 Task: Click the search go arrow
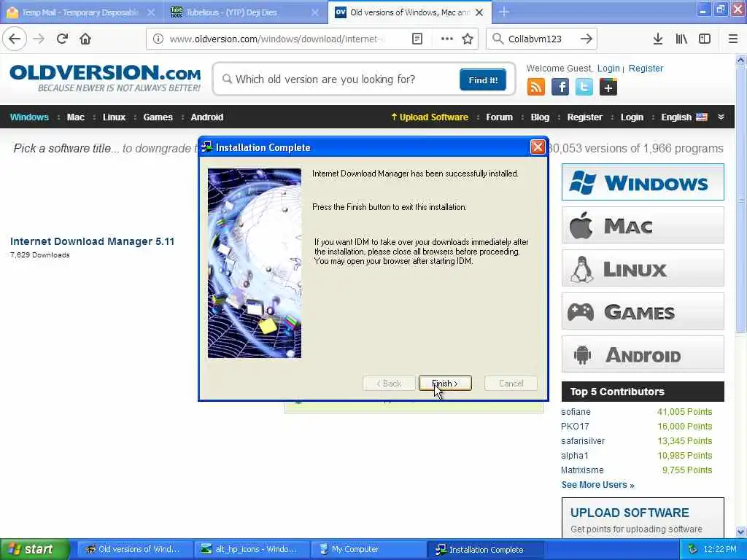(586, 39)
